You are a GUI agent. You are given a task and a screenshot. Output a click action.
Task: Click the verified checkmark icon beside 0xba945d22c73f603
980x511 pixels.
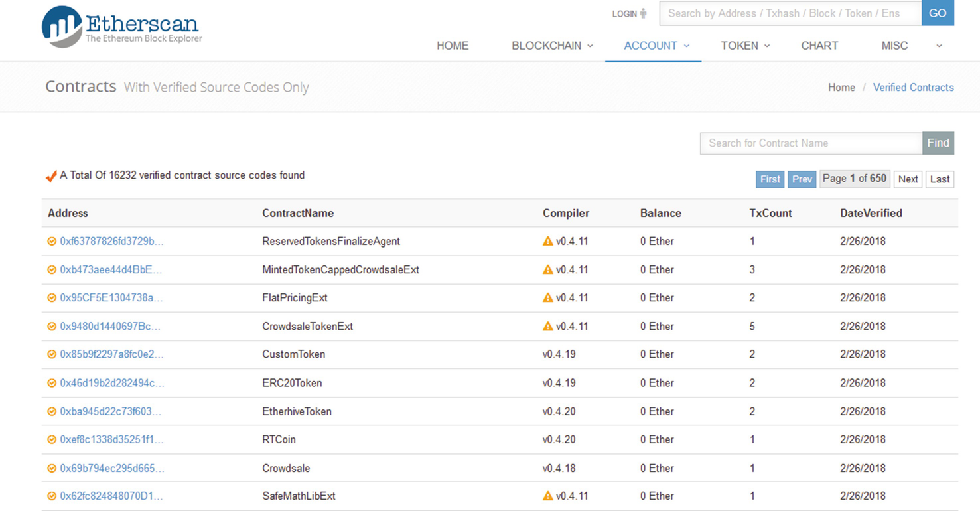(52, 411)
